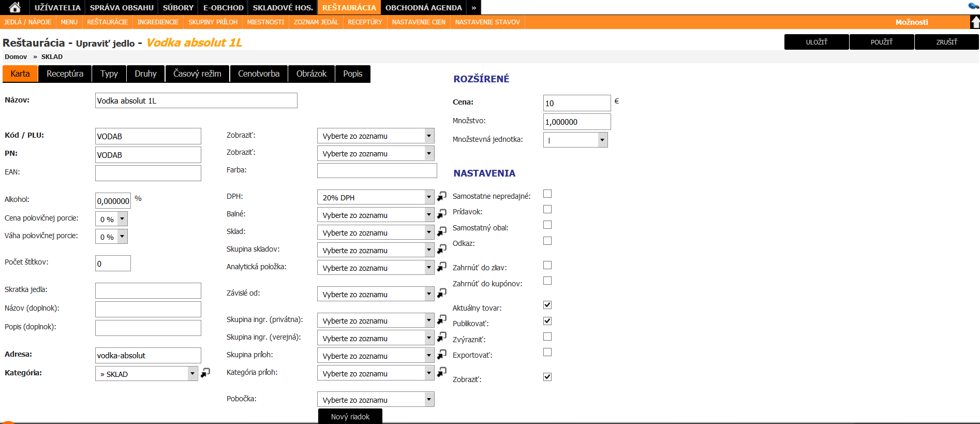Uncheck the Publikovať checkbox
The width and height of the screenshot is (980, 424).
(547, 321)
